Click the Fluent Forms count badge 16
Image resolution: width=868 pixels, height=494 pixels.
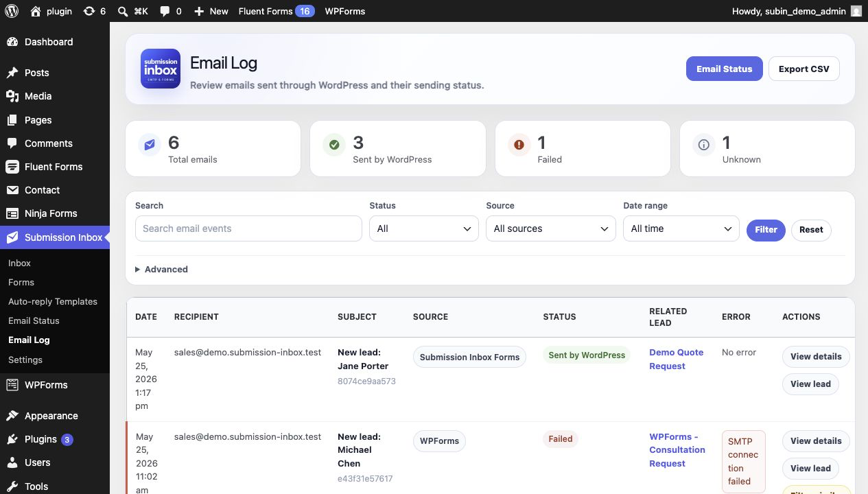pos(305,11)
